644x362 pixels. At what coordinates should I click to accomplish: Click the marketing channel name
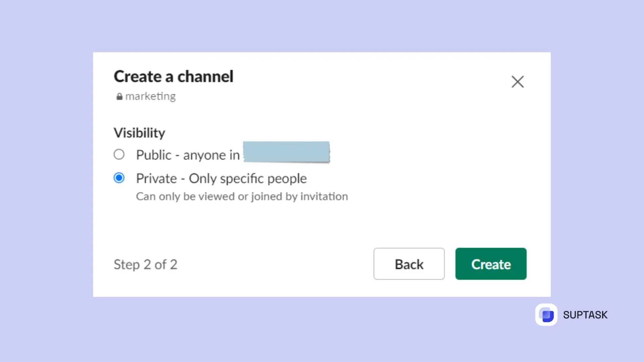[x=150, y=97]
